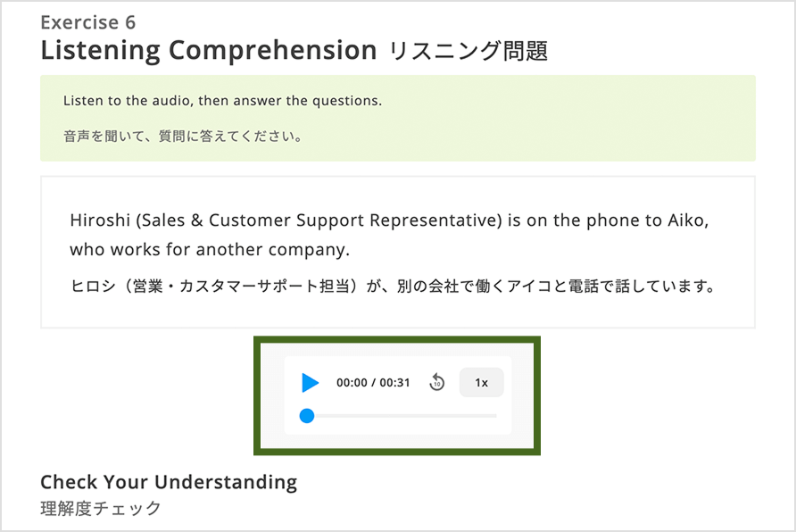This screenshot has width=796, height=532.
Task: Rewind the audio by 10 seconds
Action: tap(436, 382)
